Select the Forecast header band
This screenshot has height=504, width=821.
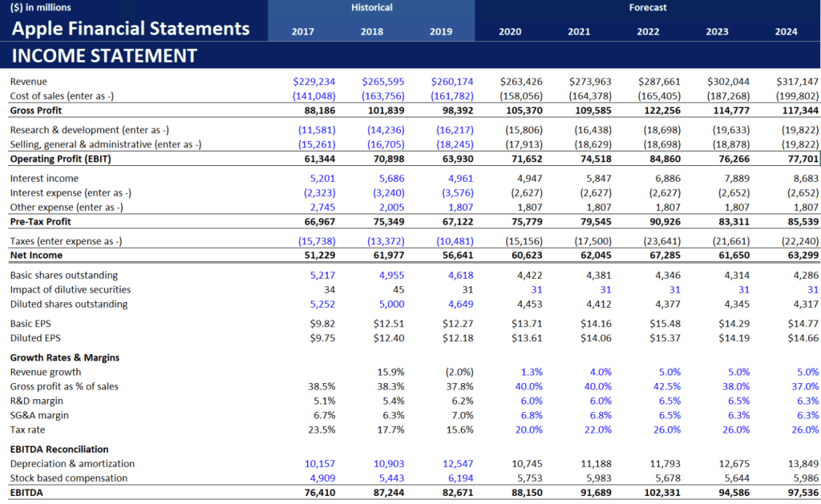click(647, 8)
